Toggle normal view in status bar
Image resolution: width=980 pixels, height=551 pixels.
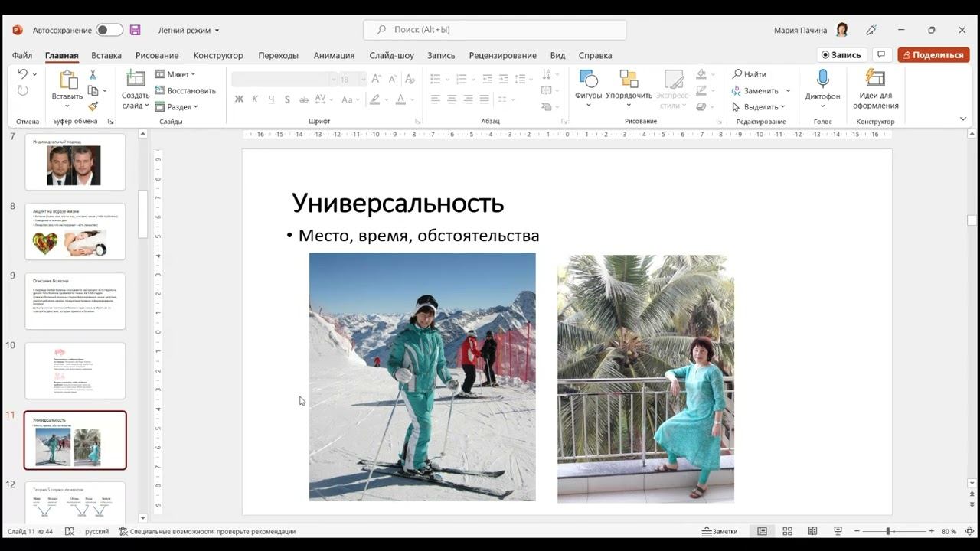point(762,531)
